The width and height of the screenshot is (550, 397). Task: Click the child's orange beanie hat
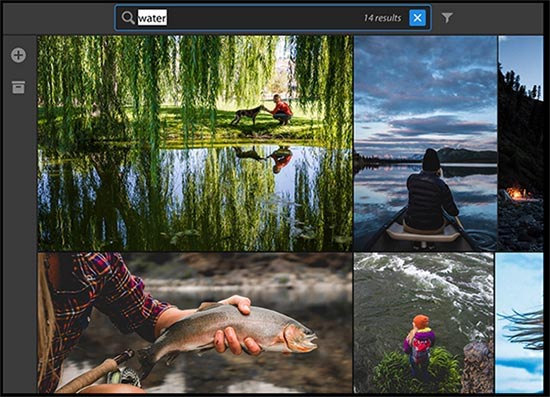click(421, 321)
